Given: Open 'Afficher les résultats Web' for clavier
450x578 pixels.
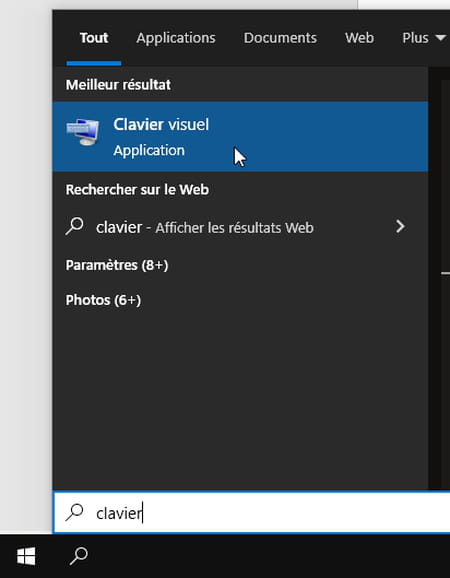Looking at the screenshot, I should click(x=234, y=228).
